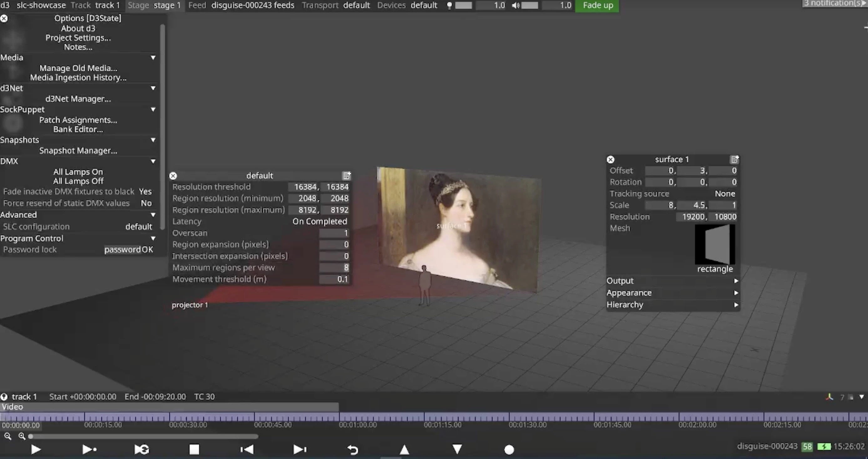Toggle Force resend of static DMX values

pos(146,203)
